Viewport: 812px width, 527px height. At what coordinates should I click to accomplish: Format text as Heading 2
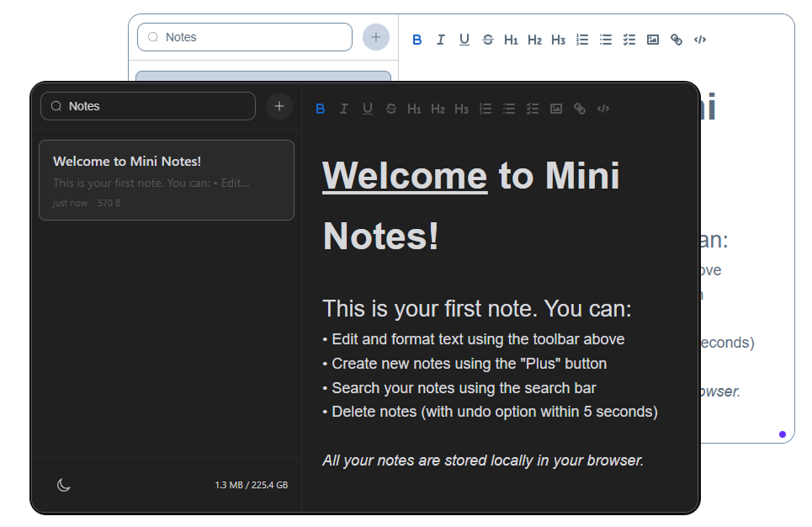click(438, 108)
